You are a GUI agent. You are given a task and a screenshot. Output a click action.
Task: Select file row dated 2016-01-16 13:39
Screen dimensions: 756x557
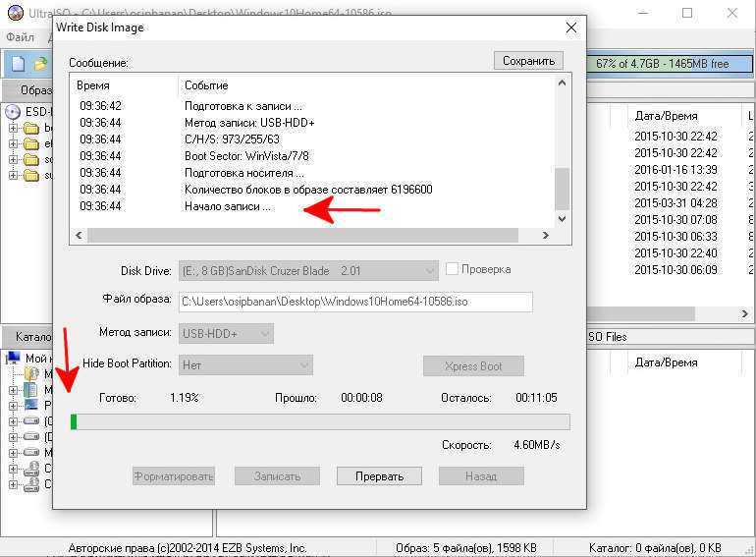[x=675, y=170]
